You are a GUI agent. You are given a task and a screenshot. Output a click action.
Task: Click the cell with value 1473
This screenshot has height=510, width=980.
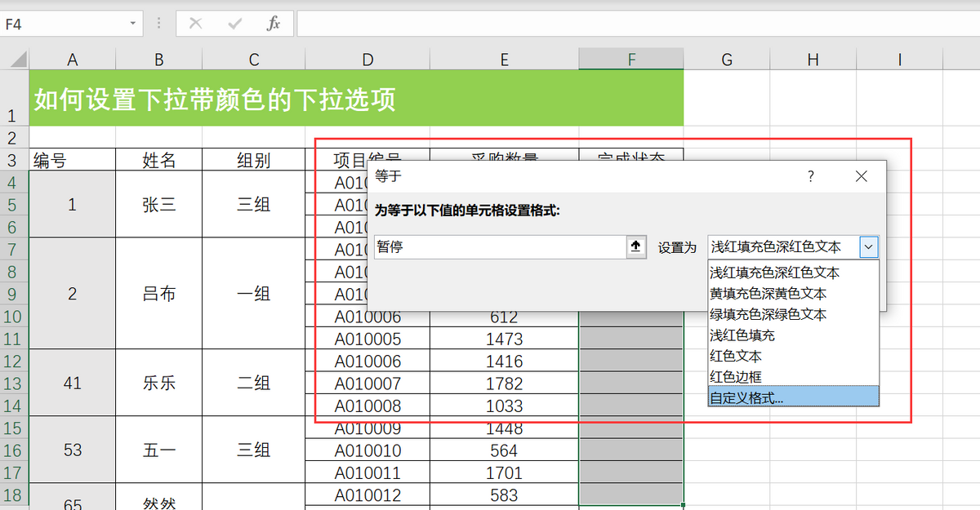(x=504, y=339)
